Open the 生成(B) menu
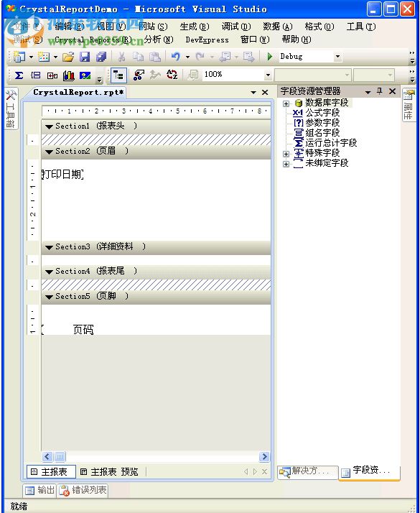420x513 pixels. coord(195,27)
